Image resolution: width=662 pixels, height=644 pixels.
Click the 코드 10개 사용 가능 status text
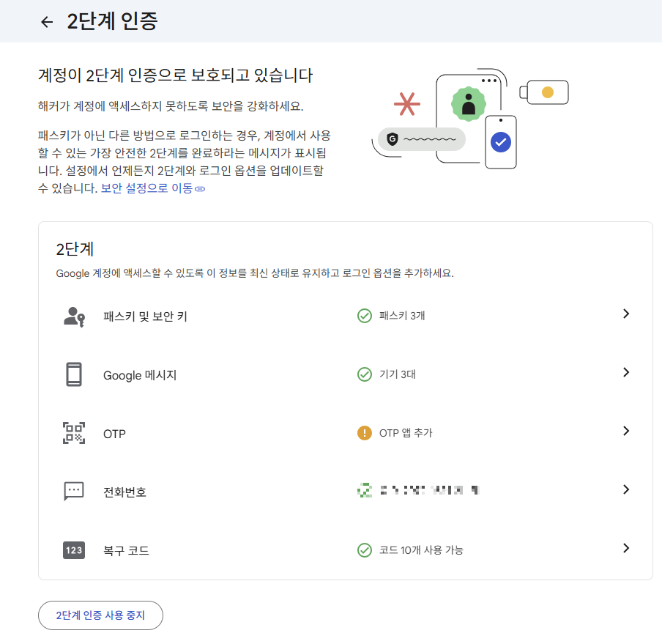pos(421,550)
